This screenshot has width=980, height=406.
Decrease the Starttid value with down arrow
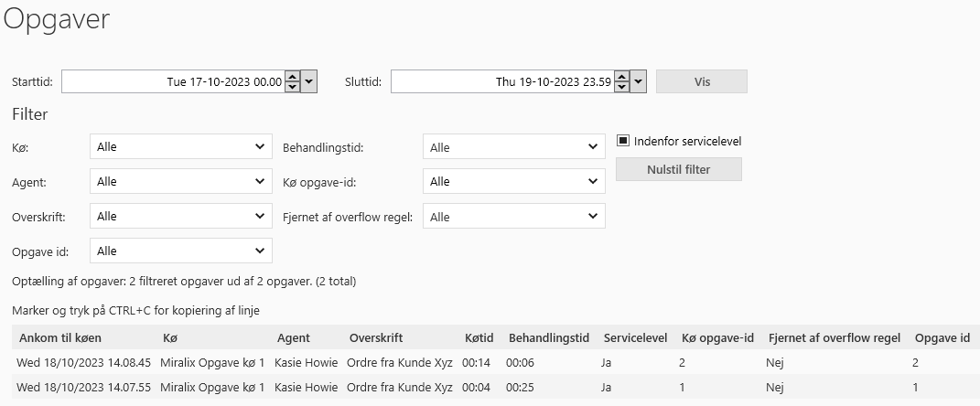click(x=292, y=87)
